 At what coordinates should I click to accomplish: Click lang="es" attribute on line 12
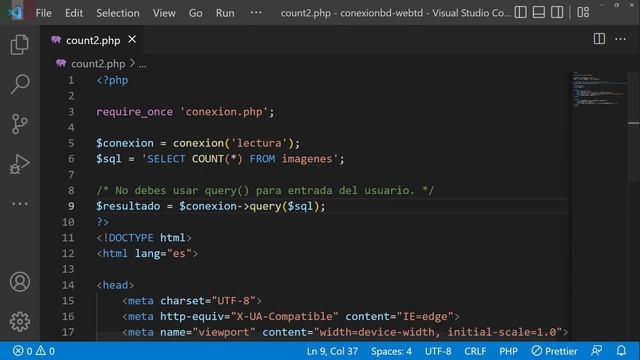pyautogui.click(x=163, y=253)
